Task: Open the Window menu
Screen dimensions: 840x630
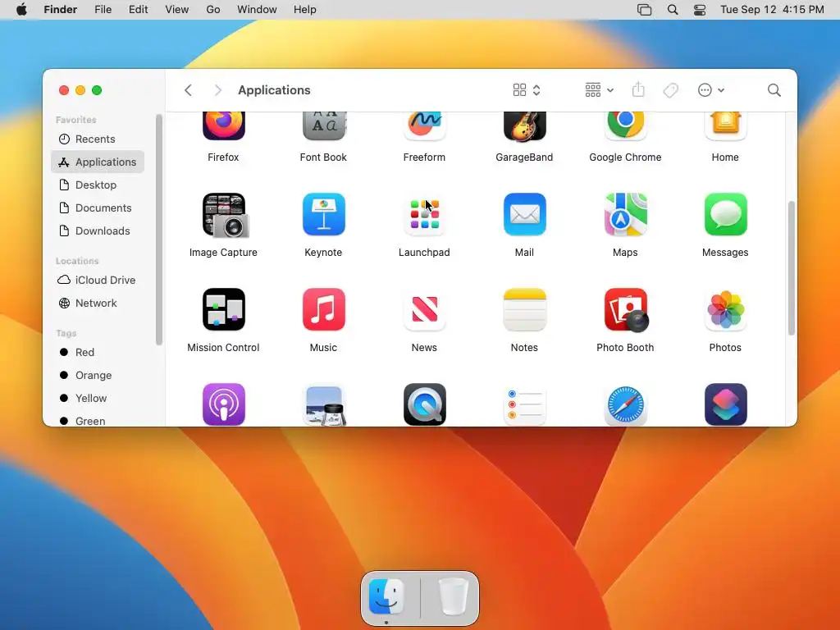Action: tap(257, 10)
